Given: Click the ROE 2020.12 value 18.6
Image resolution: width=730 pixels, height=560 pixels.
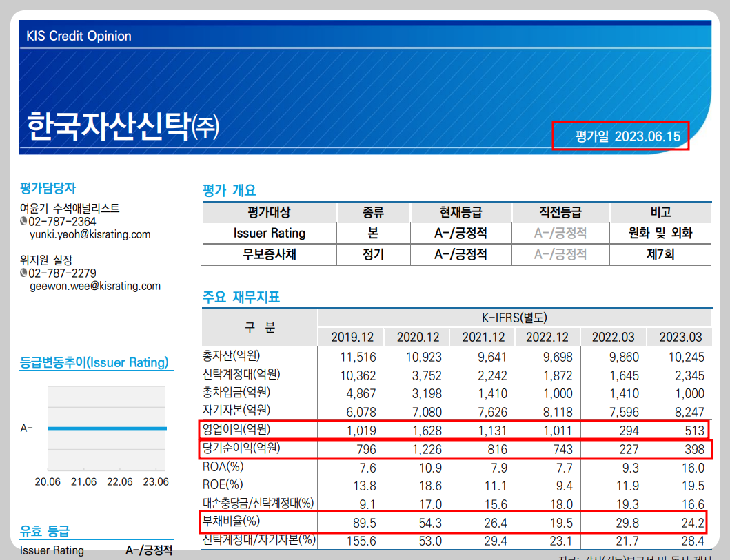Looking at the screenshot, I should 430,486.
